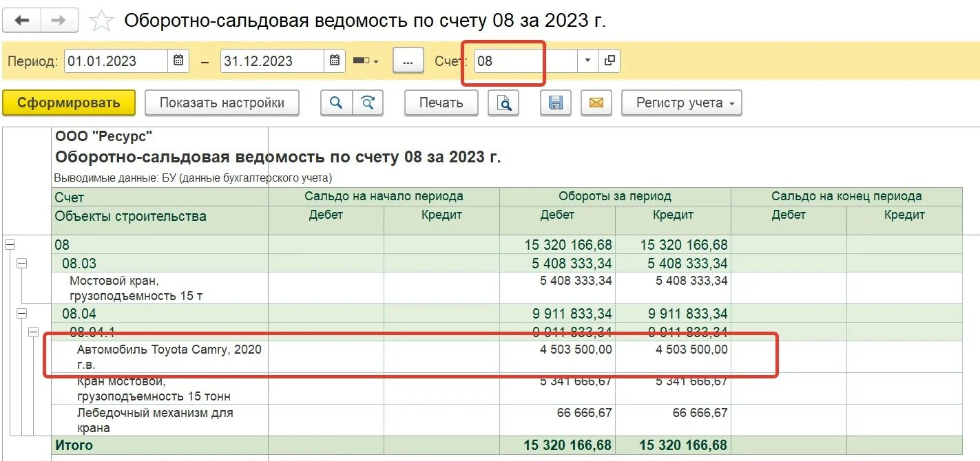Viewport: 980px width, 461px height.
Task: Click the period options ellipsis button
Action: 408,61
